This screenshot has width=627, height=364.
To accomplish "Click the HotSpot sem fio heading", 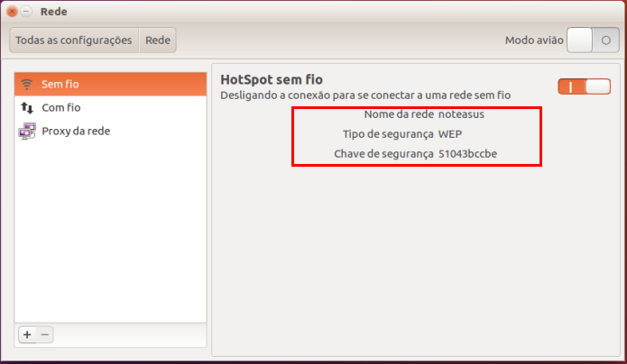I will [272, 79].
